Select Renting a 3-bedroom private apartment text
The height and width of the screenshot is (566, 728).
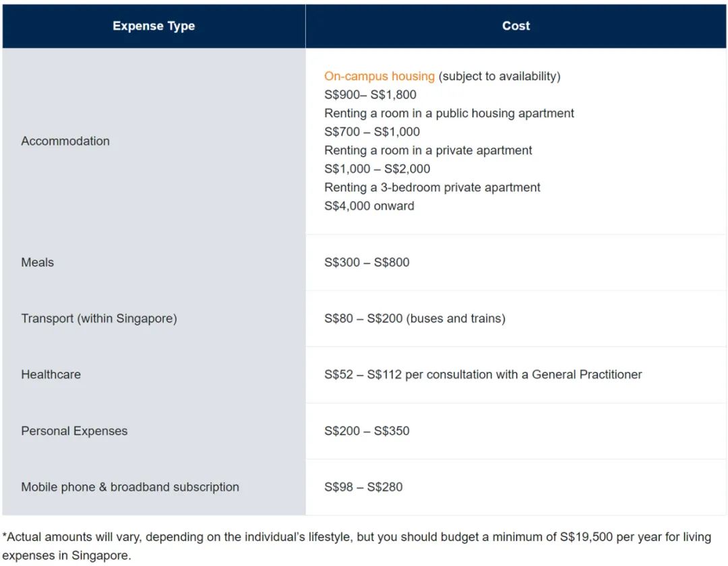[x=432, y=187]
